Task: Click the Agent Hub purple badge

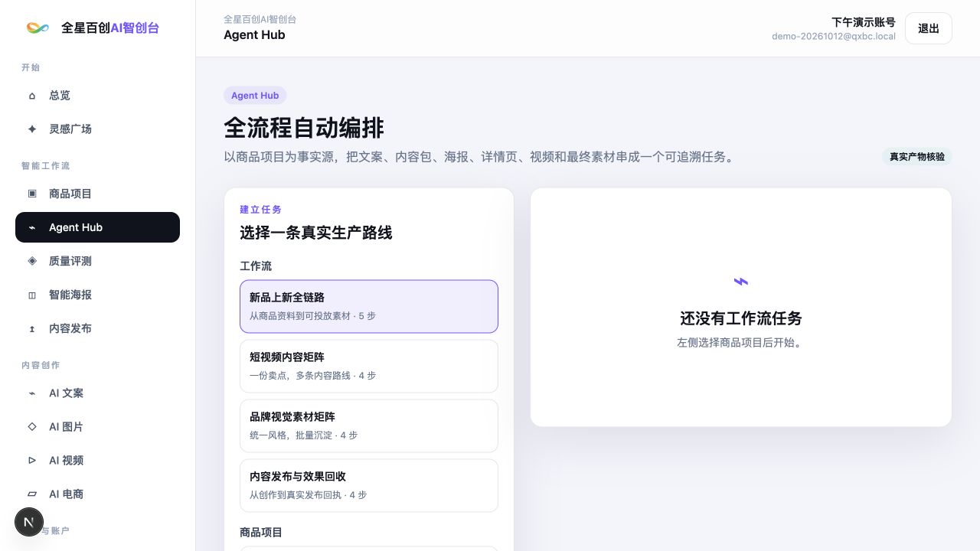Action: tap(255, 96)
